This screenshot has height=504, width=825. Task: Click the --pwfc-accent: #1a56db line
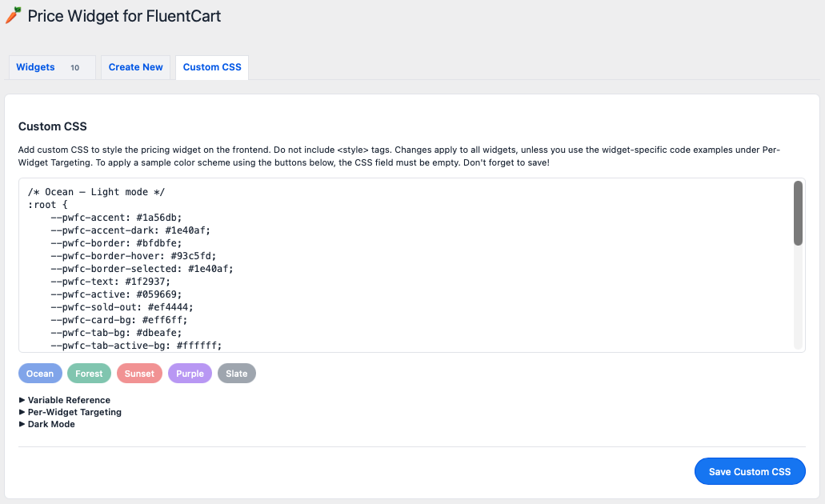pos(116,218)
